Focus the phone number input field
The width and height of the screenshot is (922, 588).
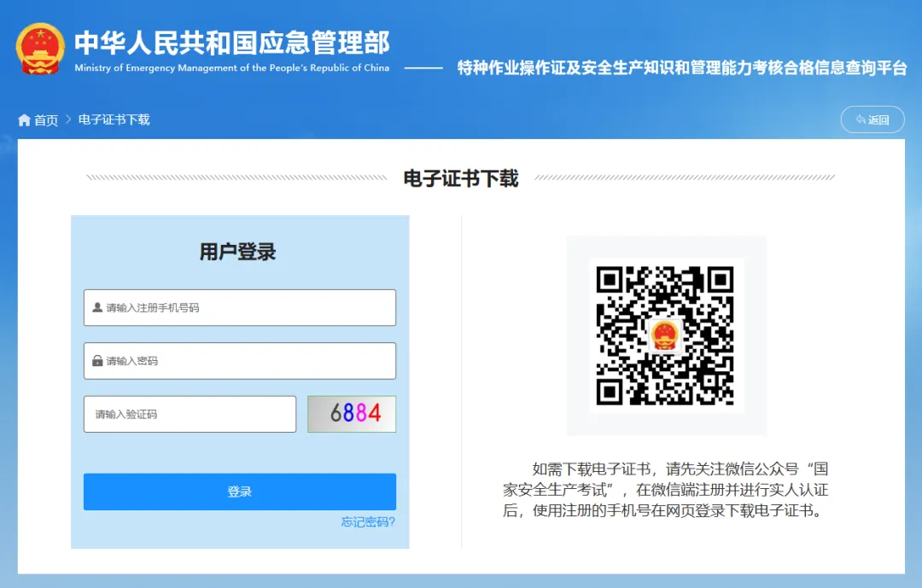coord(240,307)
